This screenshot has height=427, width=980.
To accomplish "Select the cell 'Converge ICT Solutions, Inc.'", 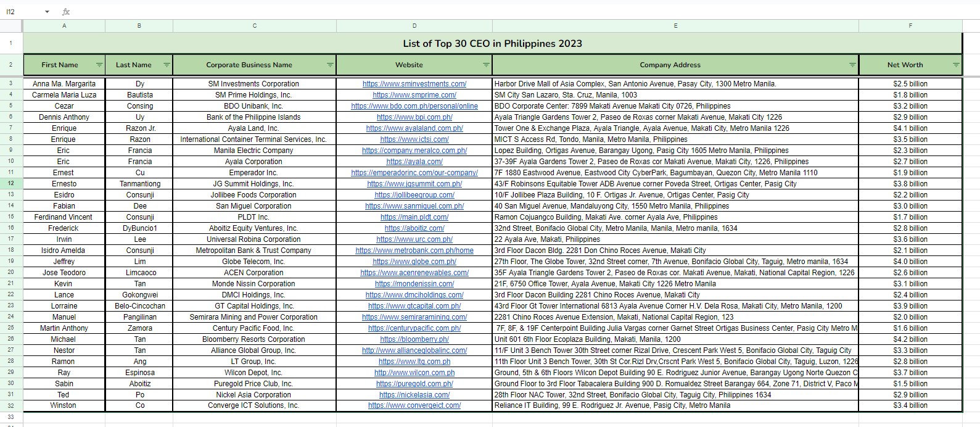I will (x=253, y=405).
